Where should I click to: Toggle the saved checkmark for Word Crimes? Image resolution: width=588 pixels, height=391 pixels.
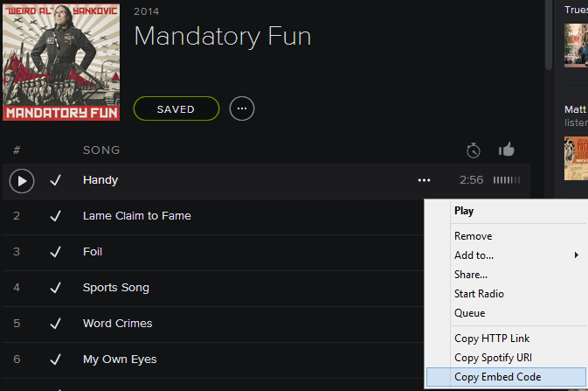tap(55, 324)
